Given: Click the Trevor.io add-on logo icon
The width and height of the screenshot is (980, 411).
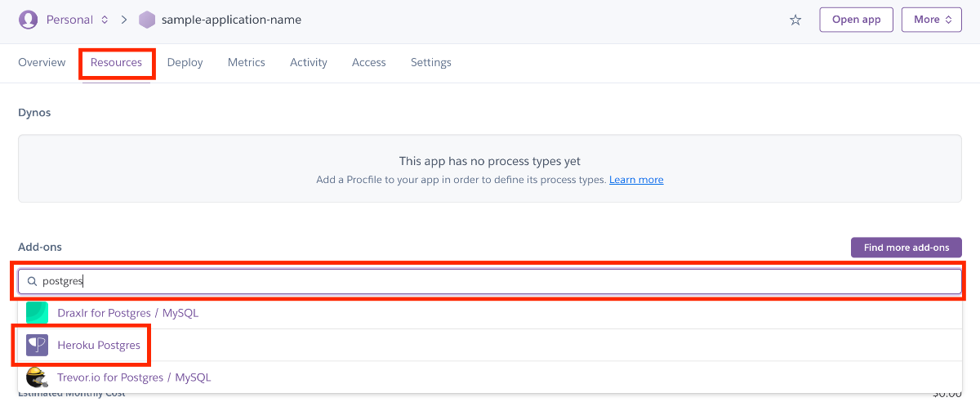Looking at the screenshot, I should tap(38, 377).
